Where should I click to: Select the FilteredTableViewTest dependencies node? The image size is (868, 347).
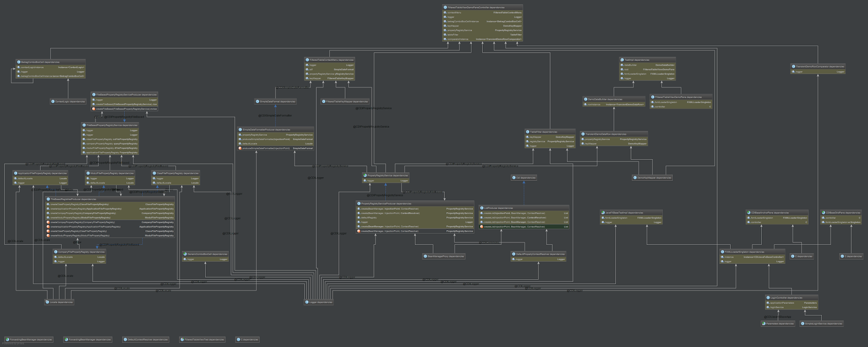[202, 339]
